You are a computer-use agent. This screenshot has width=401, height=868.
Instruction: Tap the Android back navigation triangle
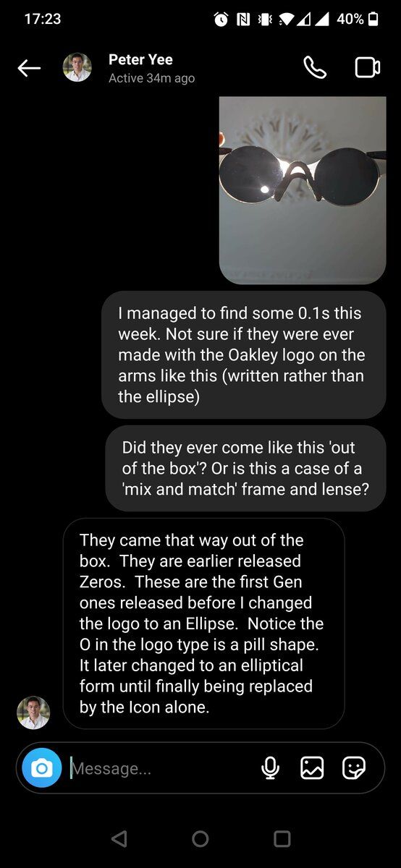click(119, 838)
